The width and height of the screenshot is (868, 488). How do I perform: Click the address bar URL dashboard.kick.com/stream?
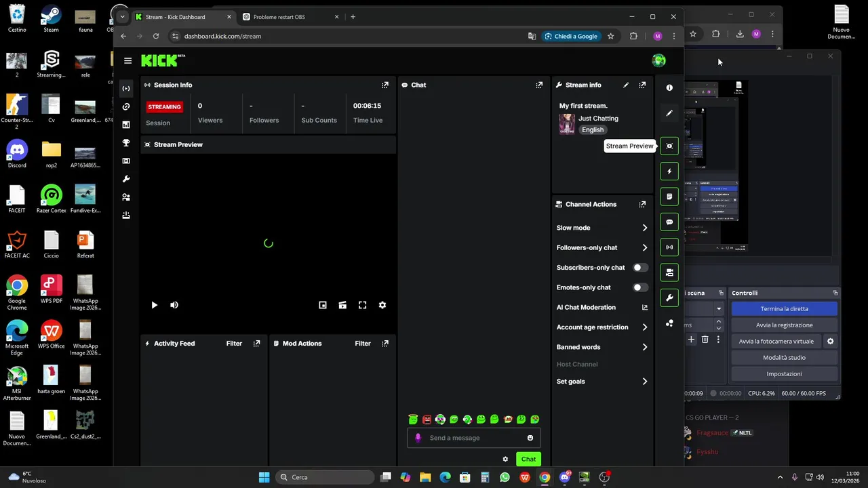coord(222,36)
